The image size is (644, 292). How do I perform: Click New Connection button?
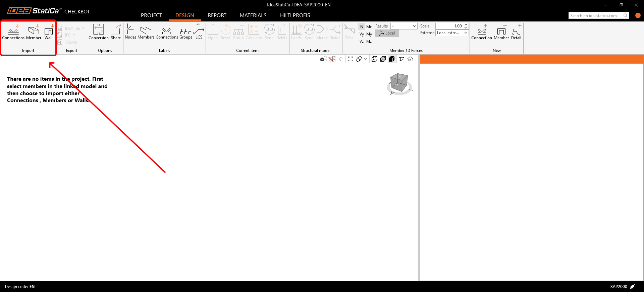[481, 32]
